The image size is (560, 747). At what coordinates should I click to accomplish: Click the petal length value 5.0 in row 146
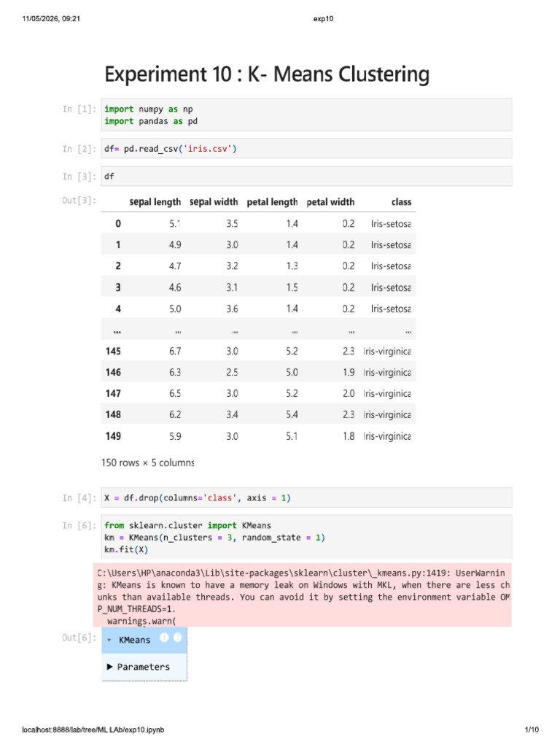click(292, 372)
